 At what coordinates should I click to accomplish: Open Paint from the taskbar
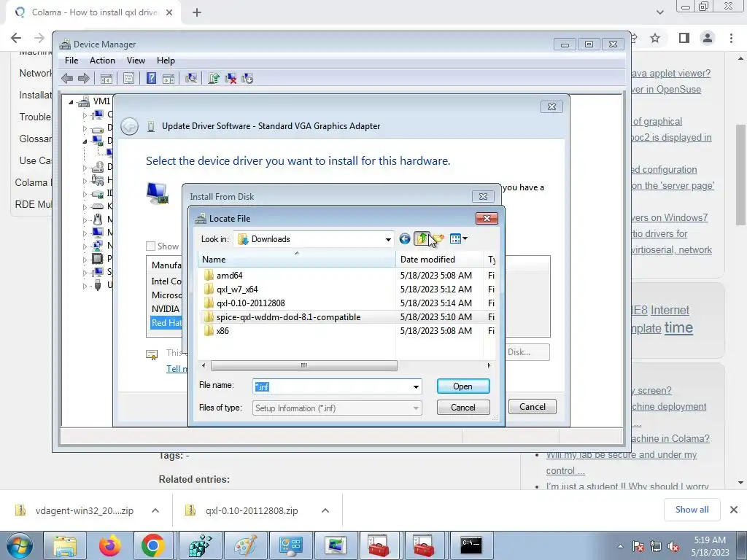click(x=245, y=545)
